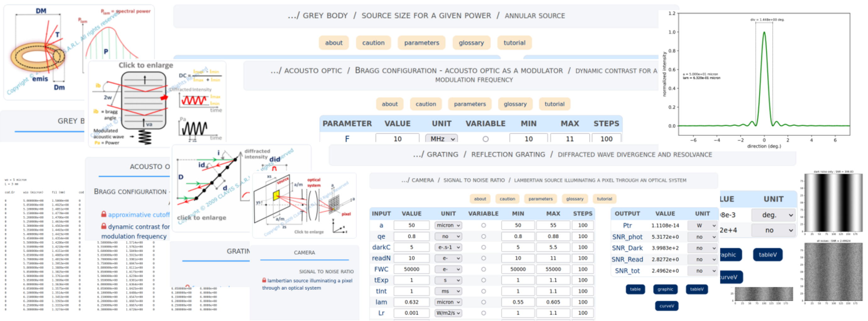Open caution tab on the Acousto Optic page
Screen dimensions: 868x321
426,104
